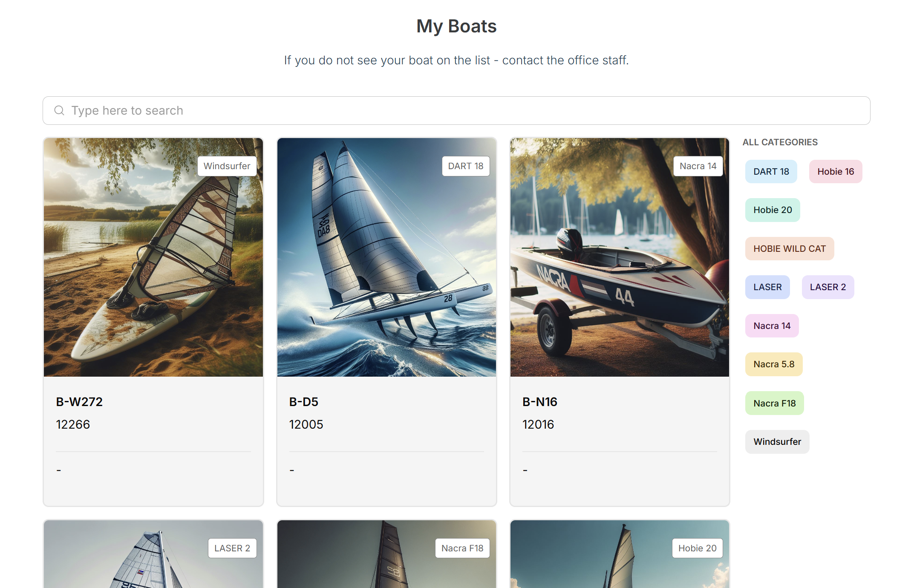This screenshot has width=914, height=588.
Task: Open the B-D5 catamaran photo
Action: point(386,257)
